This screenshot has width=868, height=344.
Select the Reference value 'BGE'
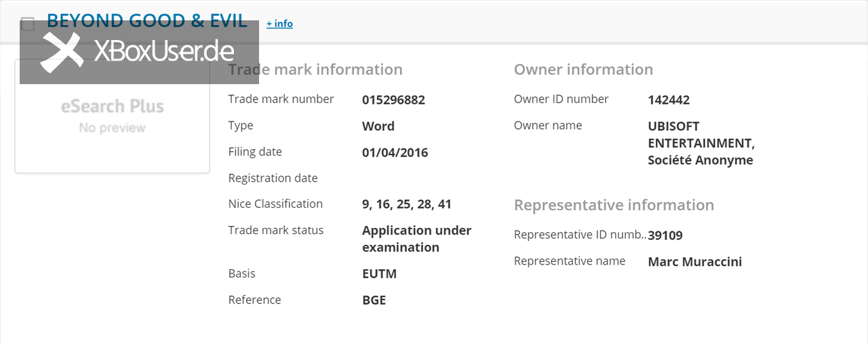(374, 300)
